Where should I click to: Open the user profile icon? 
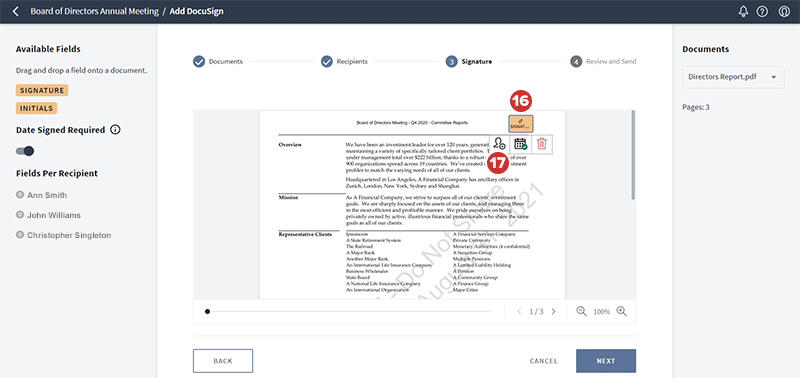coord(784,11)
